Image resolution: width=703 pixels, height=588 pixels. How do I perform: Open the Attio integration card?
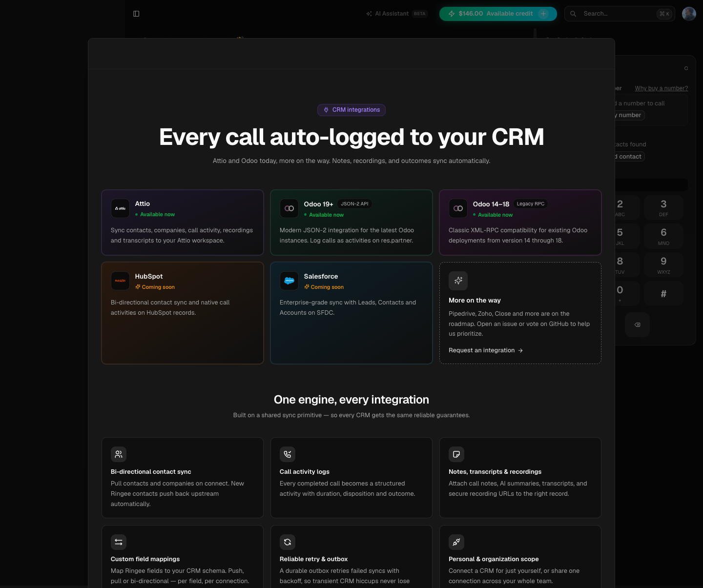[183, 223]
